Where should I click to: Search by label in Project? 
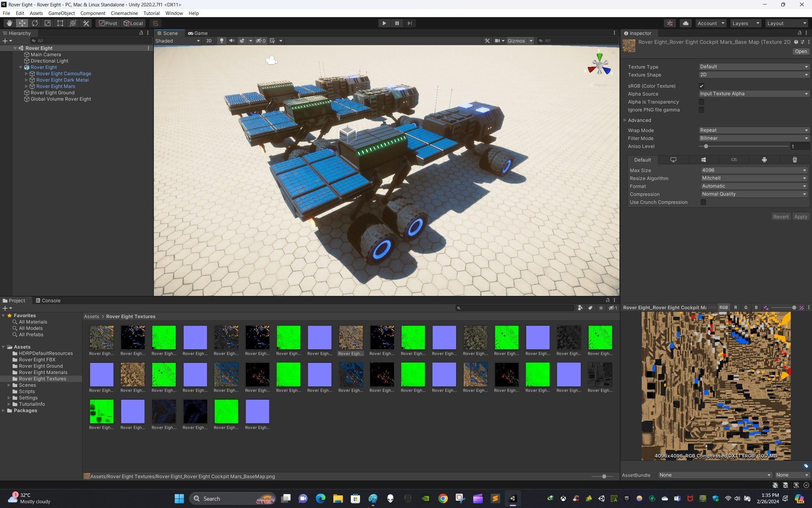[x=591, y=308]
